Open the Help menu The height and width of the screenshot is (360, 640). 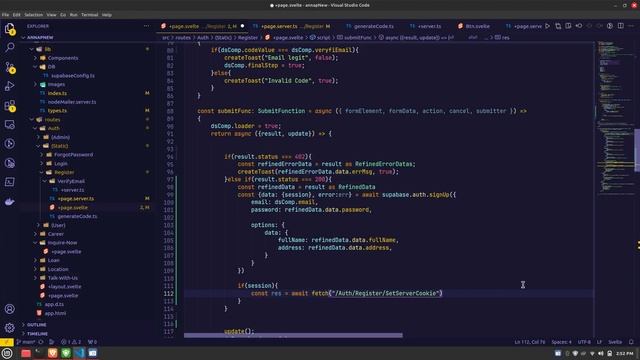tap(107, 15)
